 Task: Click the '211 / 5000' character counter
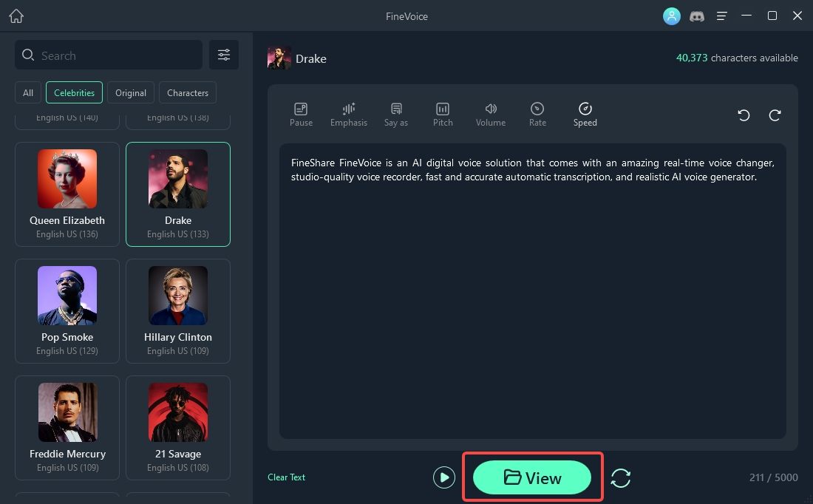point(773,477)
